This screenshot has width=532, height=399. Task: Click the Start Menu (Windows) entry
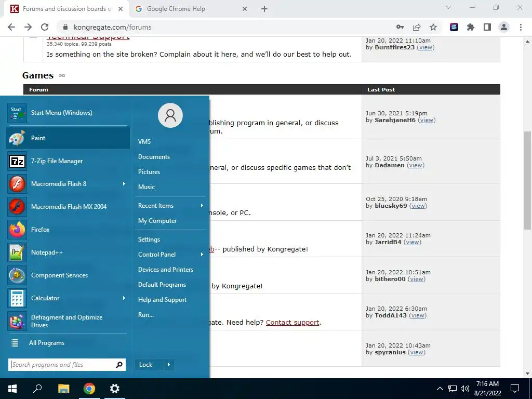click(x=68, y=113)
